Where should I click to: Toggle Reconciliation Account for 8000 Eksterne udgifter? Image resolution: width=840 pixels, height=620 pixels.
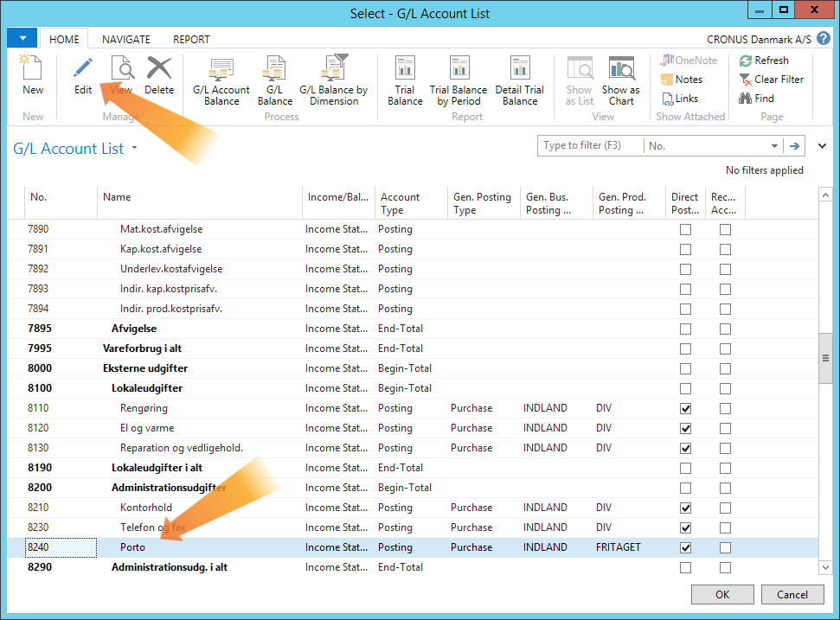click(x=725, y=369)
